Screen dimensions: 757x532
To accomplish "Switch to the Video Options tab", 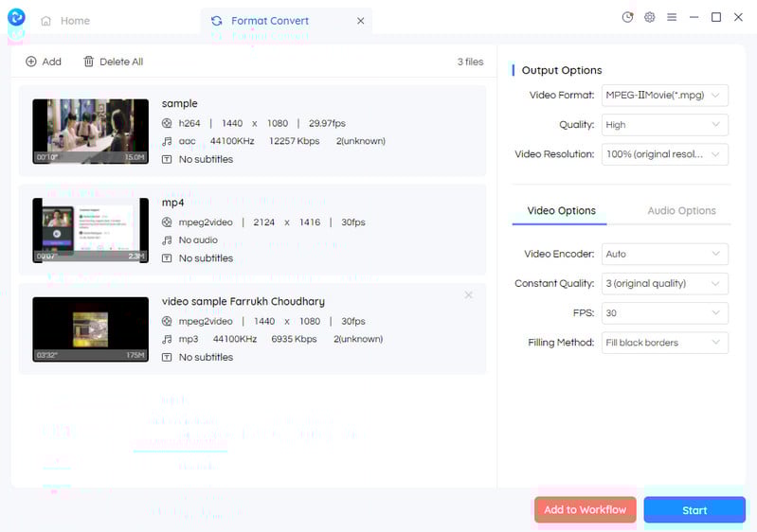I will point(561,211).
